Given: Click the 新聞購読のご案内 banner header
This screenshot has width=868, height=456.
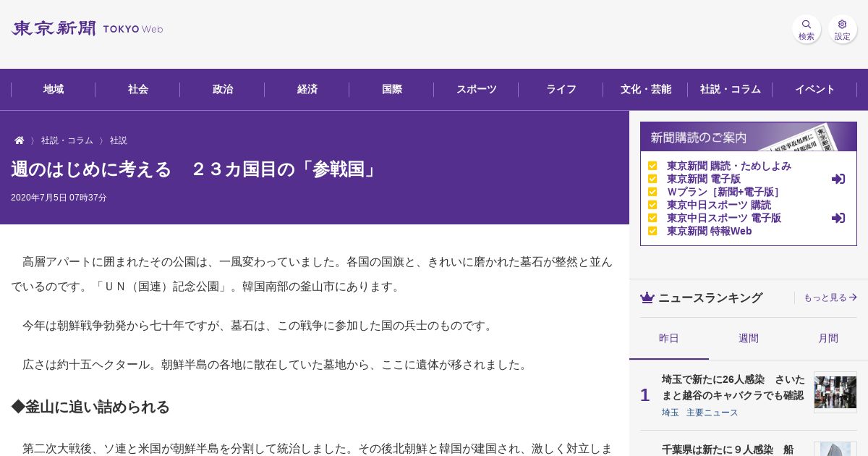Looking at the screenshot, I should pos(749,137).
